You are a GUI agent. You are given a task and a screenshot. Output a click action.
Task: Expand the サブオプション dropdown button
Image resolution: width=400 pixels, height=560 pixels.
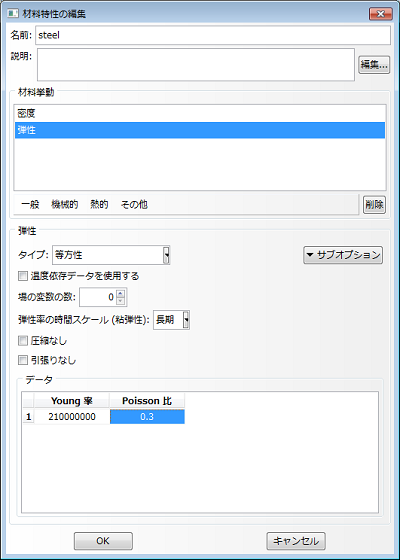(x=343, y=255)
